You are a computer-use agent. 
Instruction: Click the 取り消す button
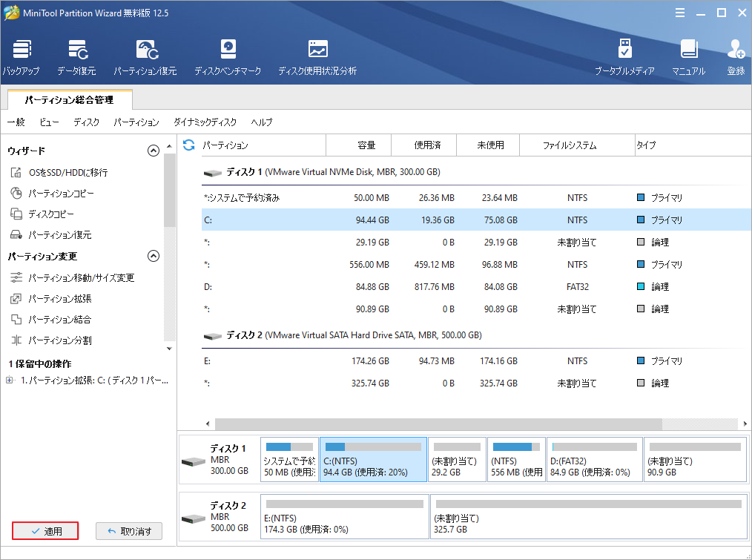point(129,530)
